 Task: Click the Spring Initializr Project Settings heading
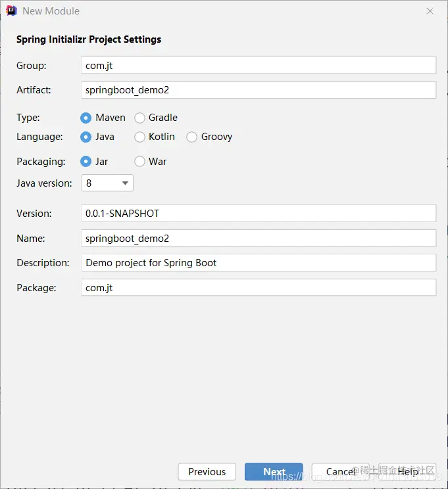(x=89, y=39)
